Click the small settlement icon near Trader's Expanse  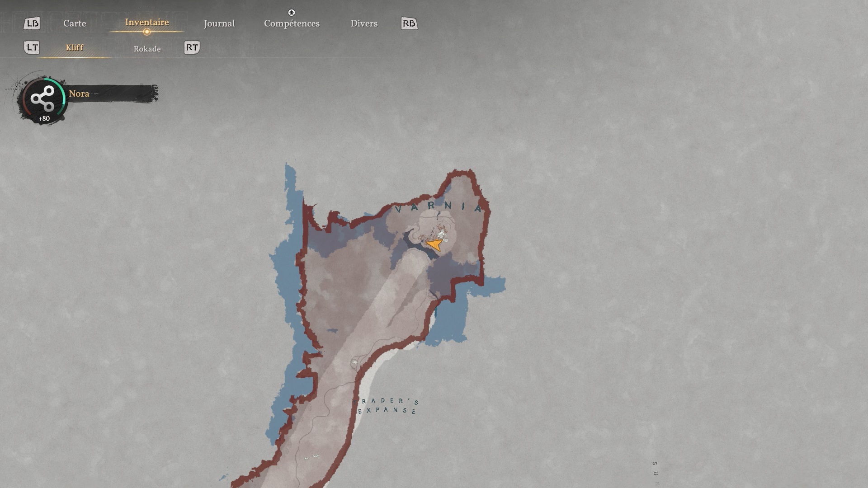pos(354,362)
